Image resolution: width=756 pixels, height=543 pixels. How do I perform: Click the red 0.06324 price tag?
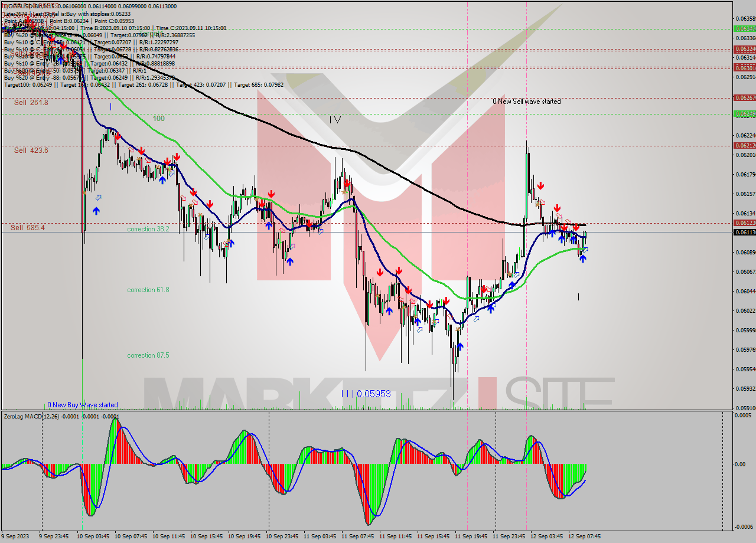[744, 49]
